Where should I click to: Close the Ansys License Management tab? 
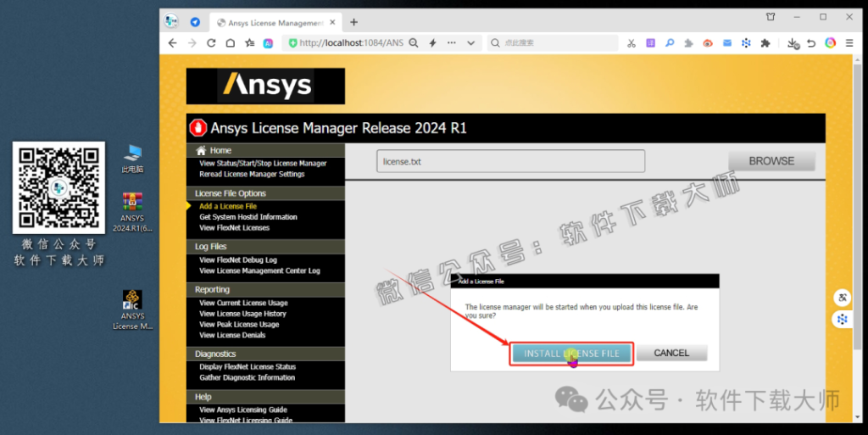coord(332,22)
